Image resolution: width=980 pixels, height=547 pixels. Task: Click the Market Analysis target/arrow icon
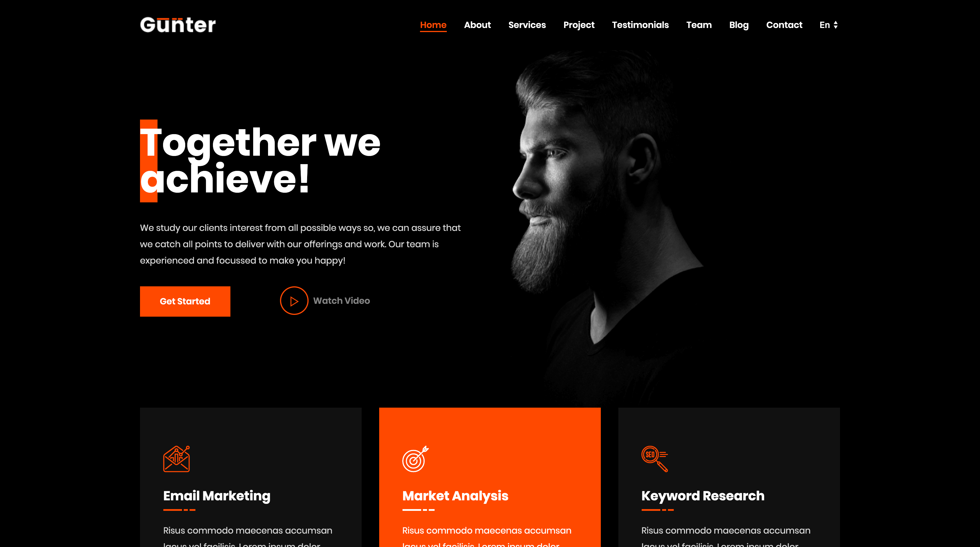(x=415, y=458)
